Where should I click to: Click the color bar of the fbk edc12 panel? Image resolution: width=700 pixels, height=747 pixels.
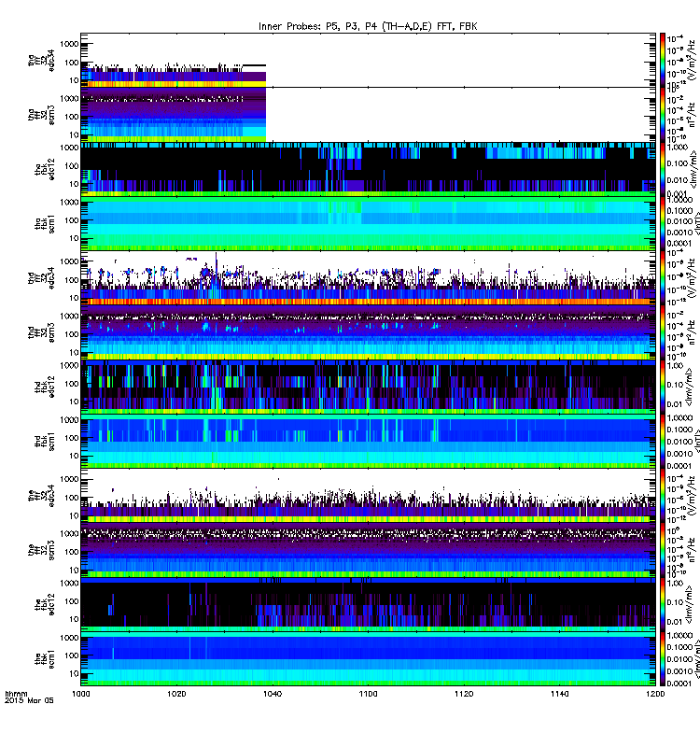tap(662, 604)
